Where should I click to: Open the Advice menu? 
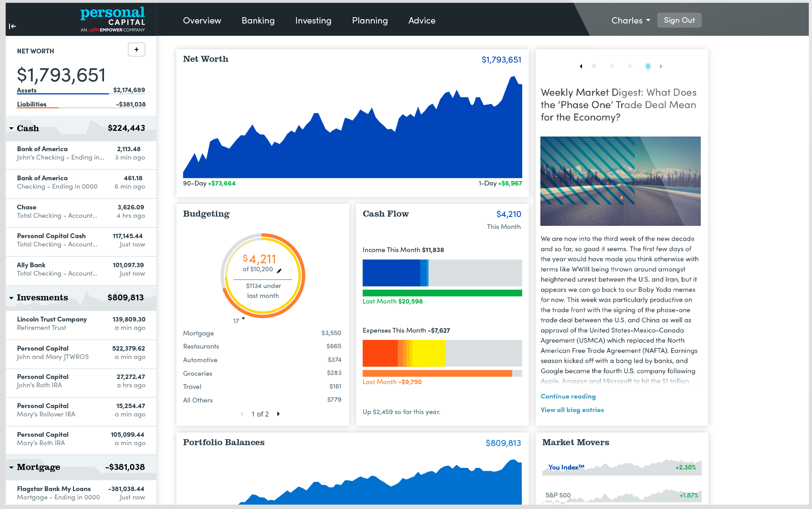(x=422, y=20)
